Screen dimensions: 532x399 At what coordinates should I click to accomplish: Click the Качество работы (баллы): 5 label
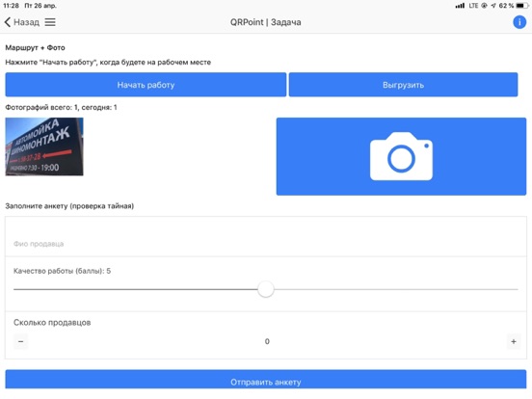pyautogui.click(x=62, y=271)
